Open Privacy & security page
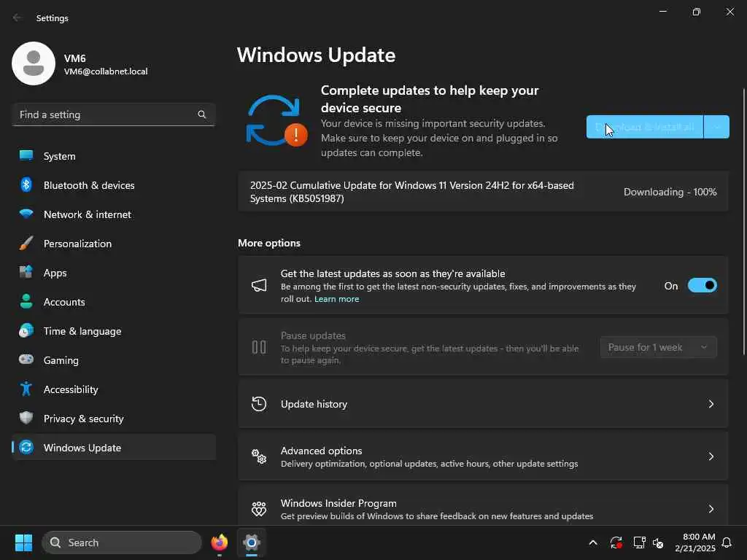The image size is (747, 560). click(x=113, y=418)
